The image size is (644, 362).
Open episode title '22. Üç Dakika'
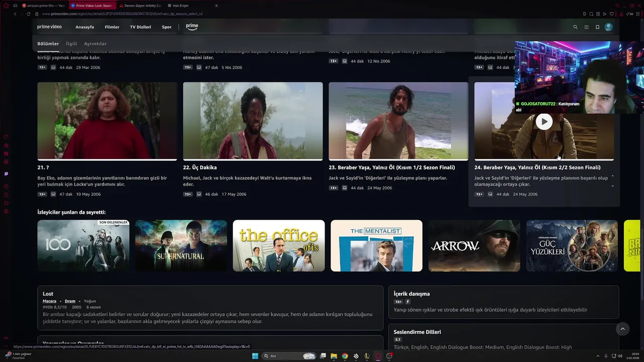pos(200,167)
